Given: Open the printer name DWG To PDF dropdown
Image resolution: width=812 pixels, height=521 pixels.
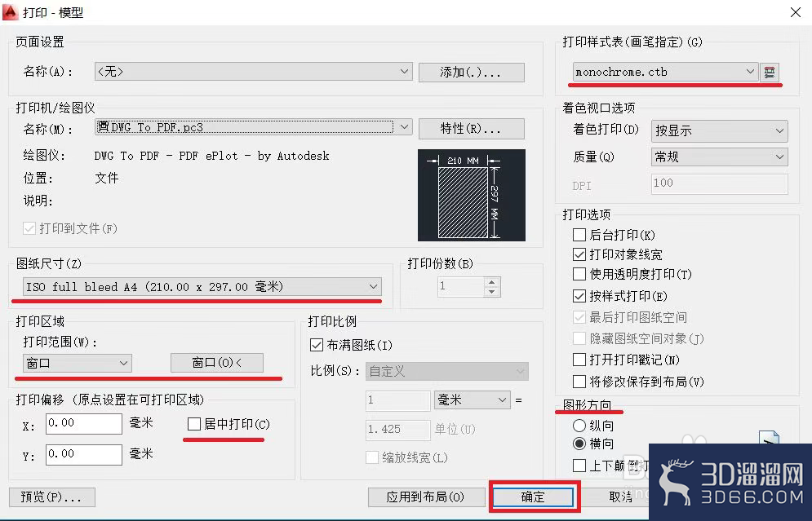Looking at the screenshot, I should tap(253, 127).
